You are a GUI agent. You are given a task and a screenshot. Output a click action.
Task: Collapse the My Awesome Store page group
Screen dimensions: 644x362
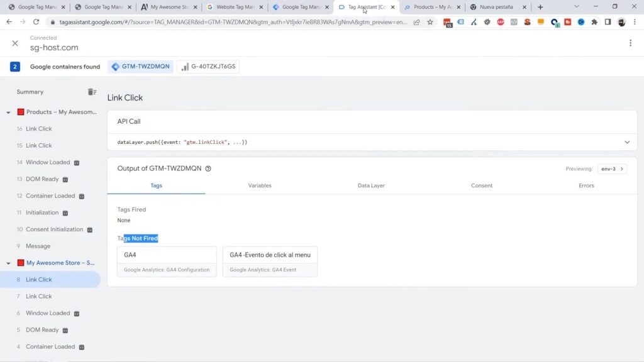coord(8,263)
